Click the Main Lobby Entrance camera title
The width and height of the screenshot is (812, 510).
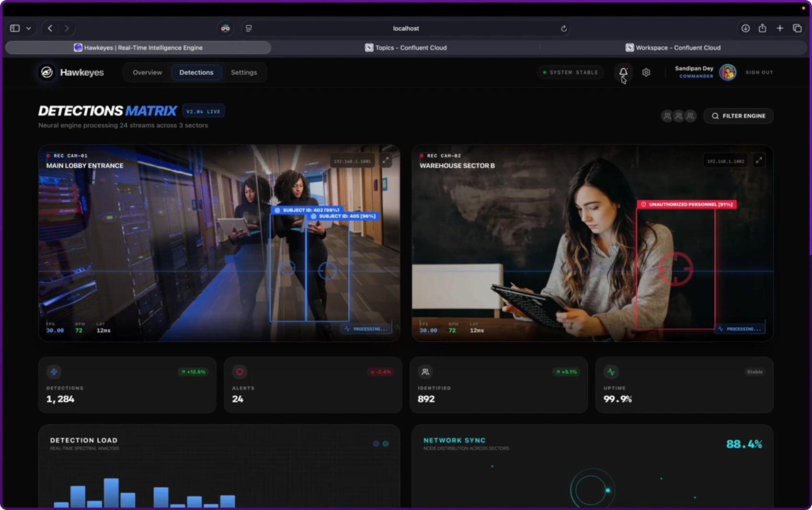tap(85, 165)
